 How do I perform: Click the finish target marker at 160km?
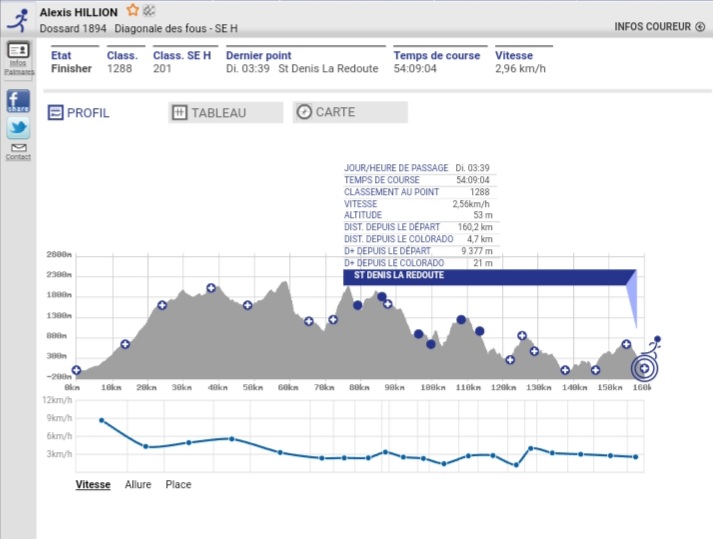(644, 368)
